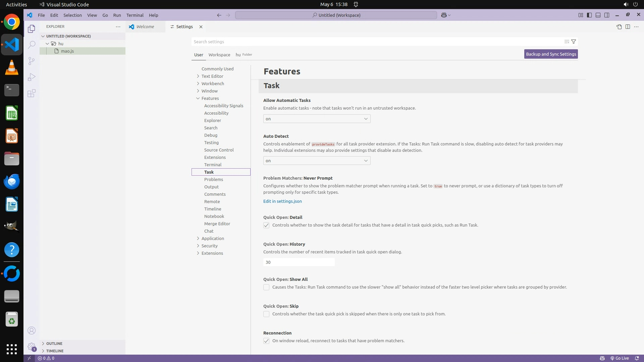Image resolution: width=644 pixels, height=362 pixels.
Task: Click Backup and Sync Settings button
Action: (551, 54)
